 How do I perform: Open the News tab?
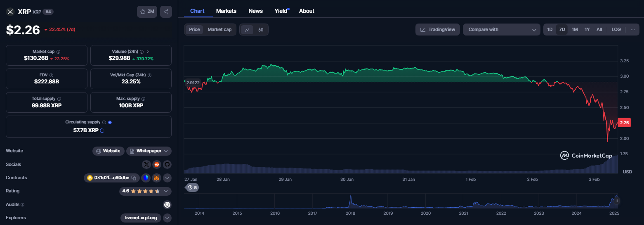point(256,11)
